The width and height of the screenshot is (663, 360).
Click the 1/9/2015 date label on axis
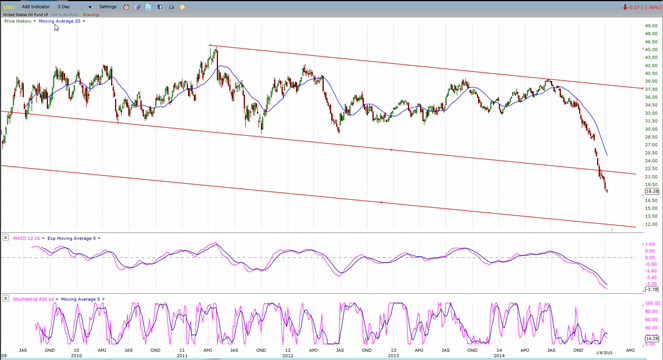[x=604, y=352]
